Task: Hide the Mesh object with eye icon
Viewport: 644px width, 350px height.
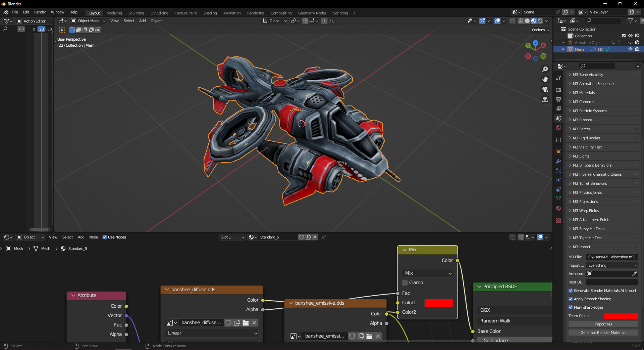Action: (x=630, y=49)
